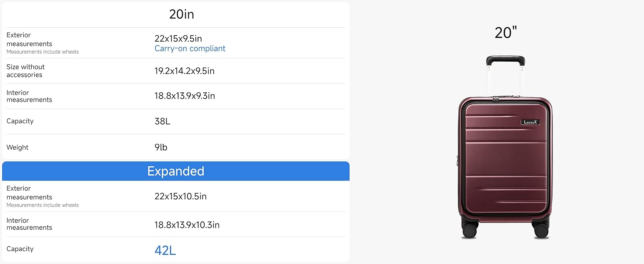Click the blue 42L capacity value
The height and width of the screenshot is (264, 644).
tap(165, 250)
